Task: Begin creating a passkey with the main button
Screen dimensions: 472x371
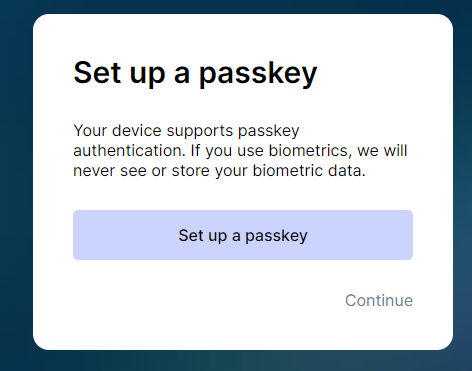Action: (x=243, y=235)
